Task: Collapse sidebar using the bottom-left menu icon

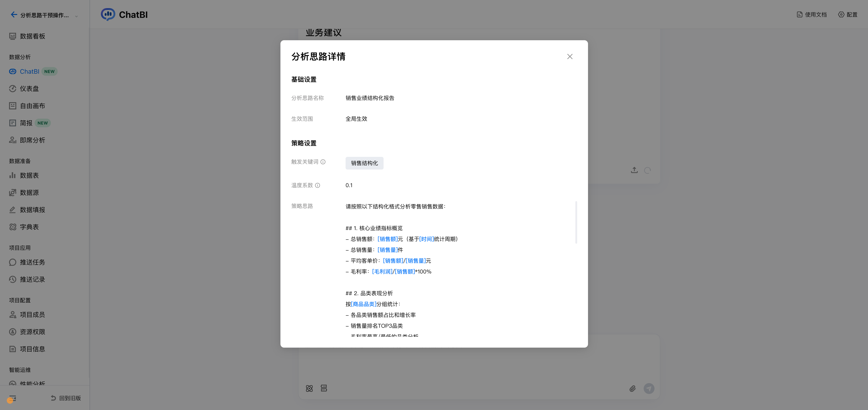Action: [12, 398]
